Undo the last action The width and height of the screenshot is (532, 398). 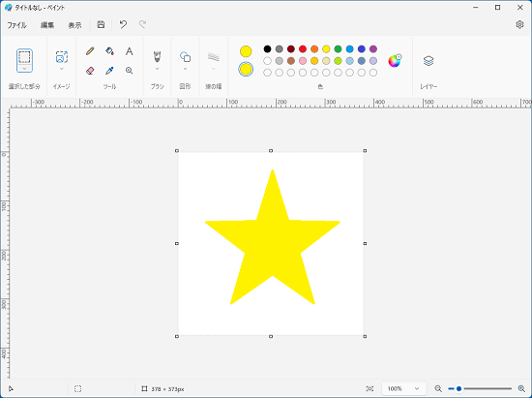tap(123, 24)
